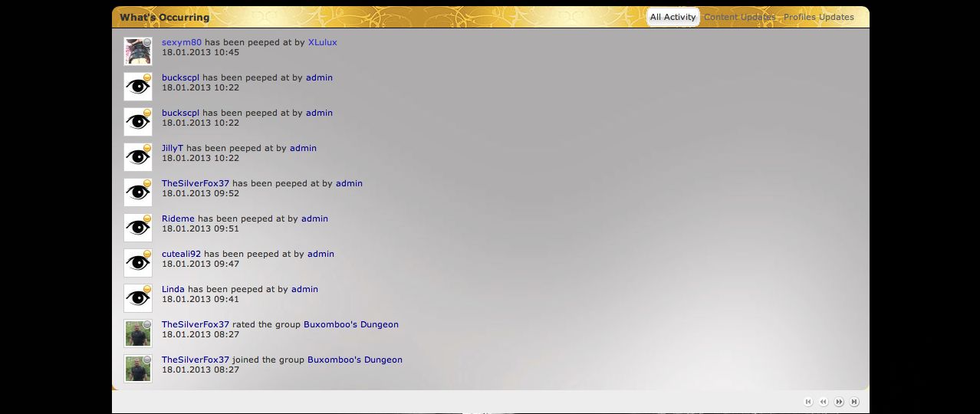Screen dimensions: 980x414
Task: Go to the first activity page
Action: (x=808, y=402)
